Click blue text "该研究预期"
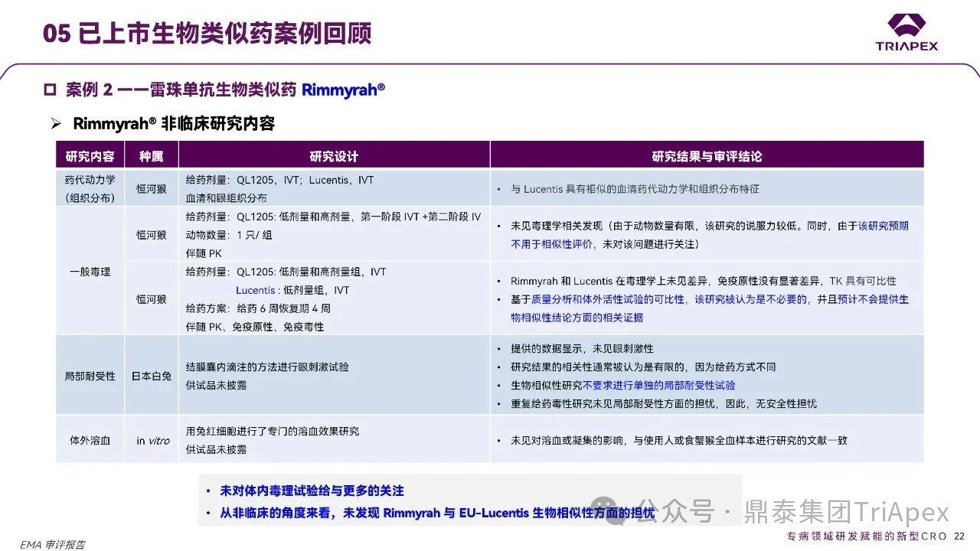Screen dimensions: 980x551 [x=884, y=226]
